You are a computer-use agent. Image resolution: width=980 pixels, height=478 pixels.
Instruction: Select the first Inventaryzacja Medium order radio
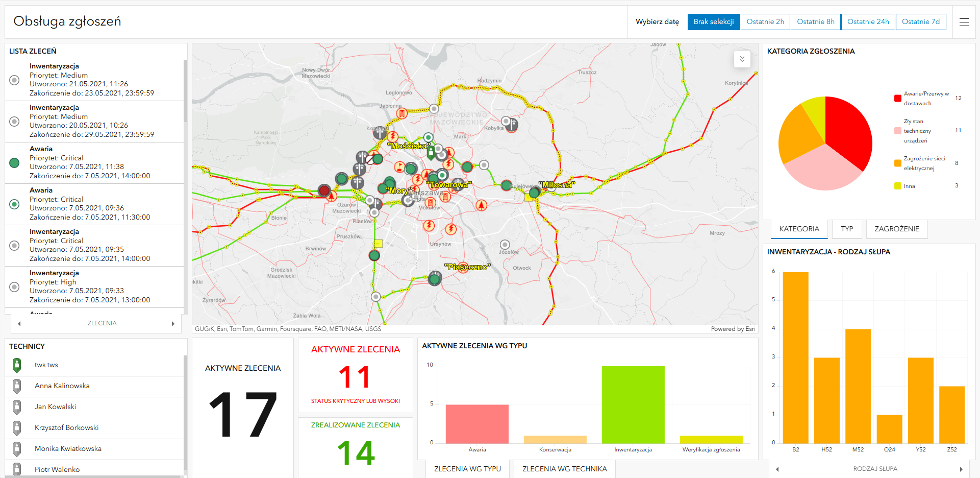(x=15, y=80)
